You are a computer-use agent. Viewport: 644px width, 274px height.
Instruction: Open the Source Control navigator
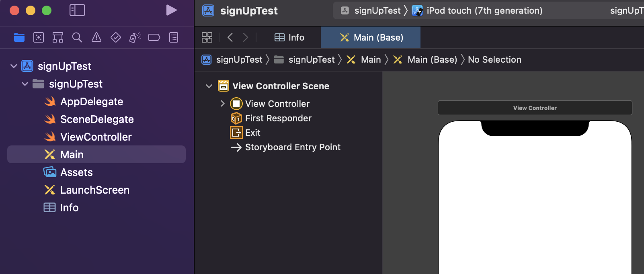tap(39, 37)
